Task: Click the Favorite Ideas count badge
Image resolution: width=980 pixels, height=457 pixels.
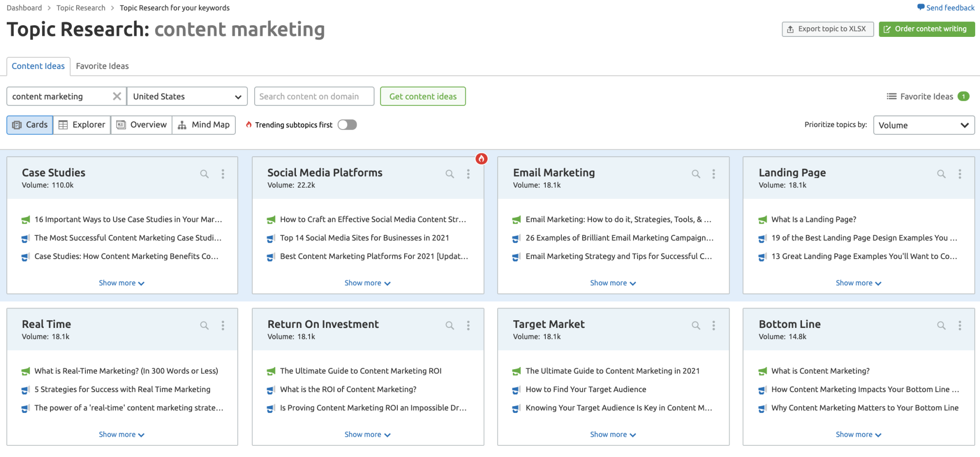Action: 964,97
